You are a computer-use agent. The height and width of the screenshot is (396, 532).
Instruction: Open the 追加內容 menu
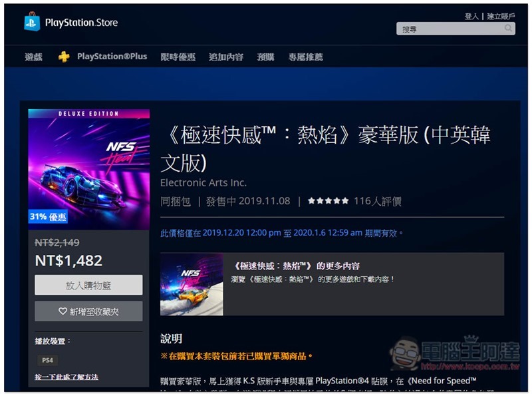pyautogui.click(x=226, y=57)
